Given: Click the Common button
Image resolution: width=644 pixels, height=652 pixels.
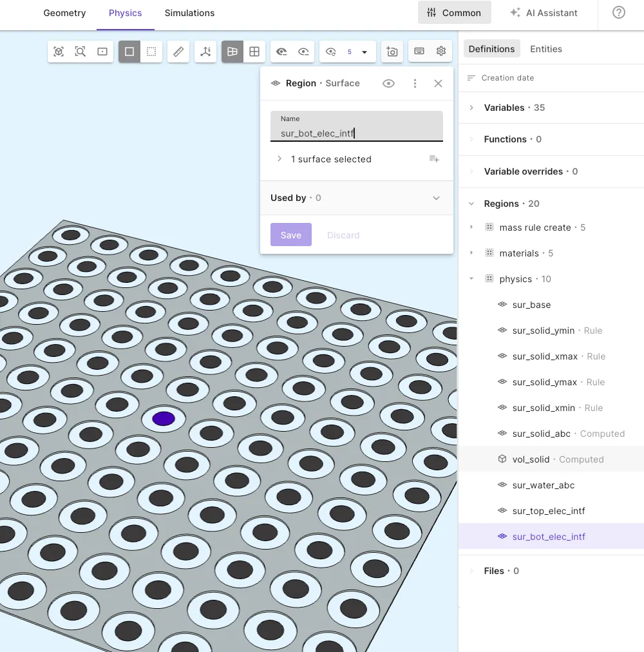Looking at the screenshot, I should tap(455, 12).
